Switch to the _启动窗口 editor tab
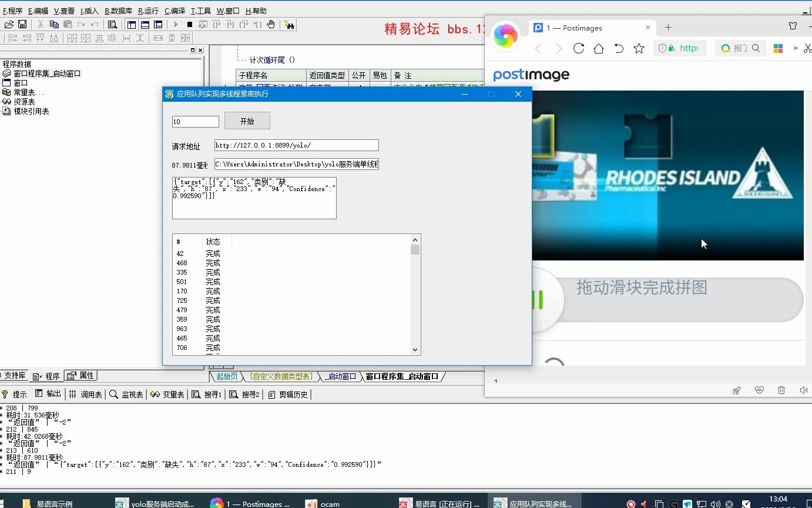 point(341,376)
